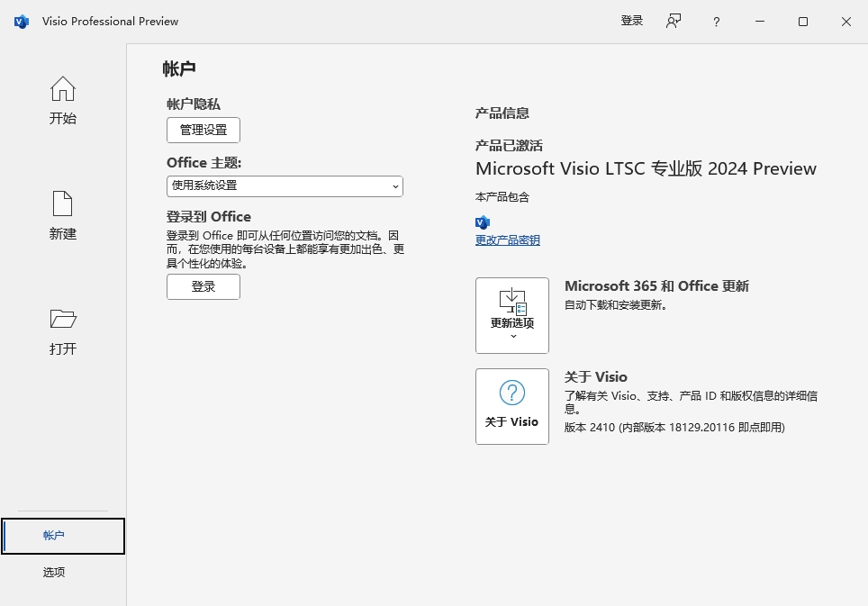Image resolution: width=868 pixels, height=606 pixels.
Task: Click the Office 主题 dropdown arrow
Action: click(x=394, y=185)
